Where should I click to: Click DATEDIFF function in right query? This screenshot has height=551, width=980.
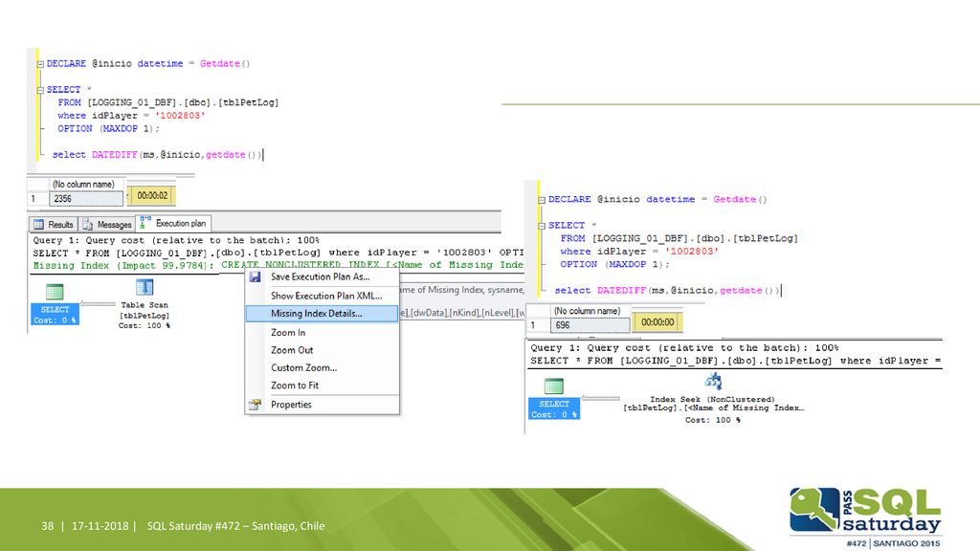[620, 291]
